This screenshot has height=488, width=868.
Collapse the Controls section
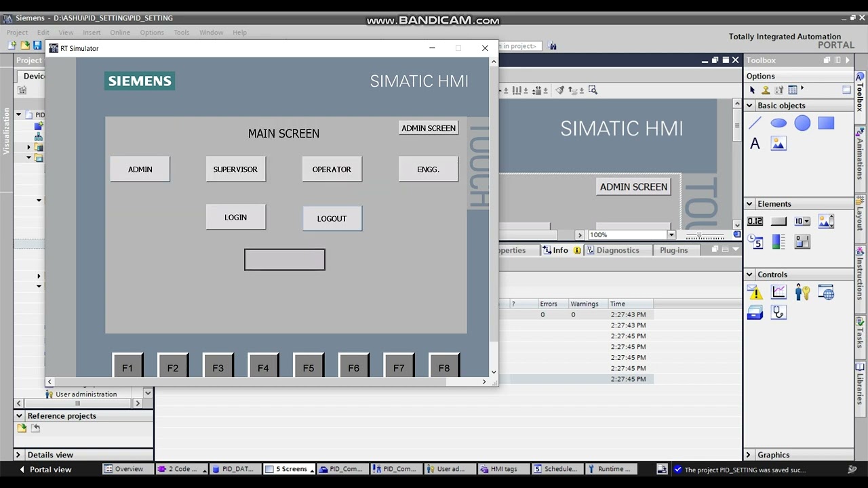click(x=749, y=274)
